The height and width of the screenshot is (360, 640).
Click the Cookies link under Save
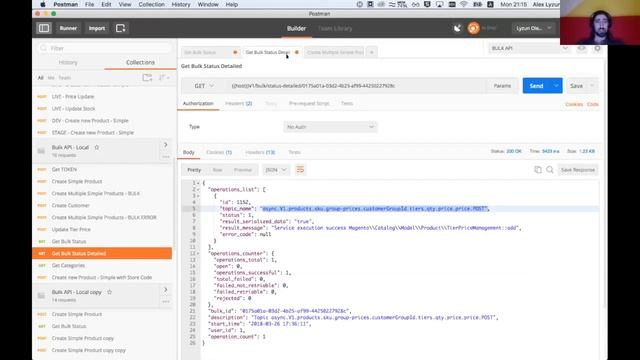(574, 104)
